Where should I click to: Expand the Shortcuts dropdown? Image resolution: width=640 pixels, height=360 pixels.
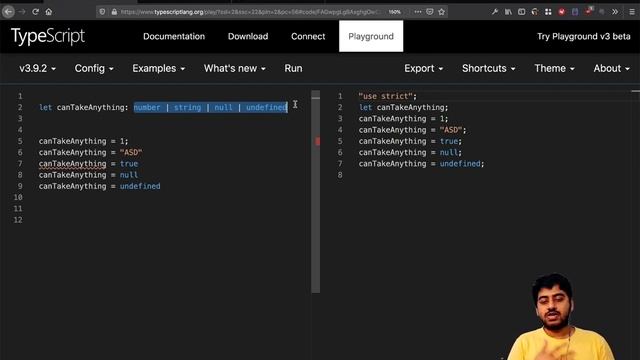(489, 68)
